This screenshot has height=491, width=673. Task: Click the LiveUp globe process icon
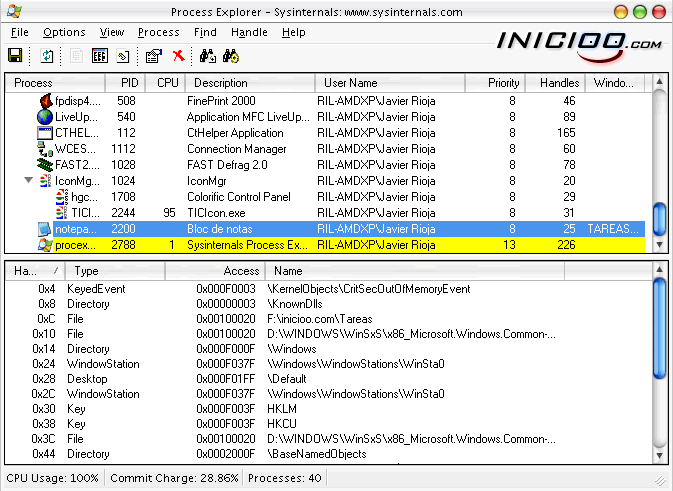click(45, 117)
